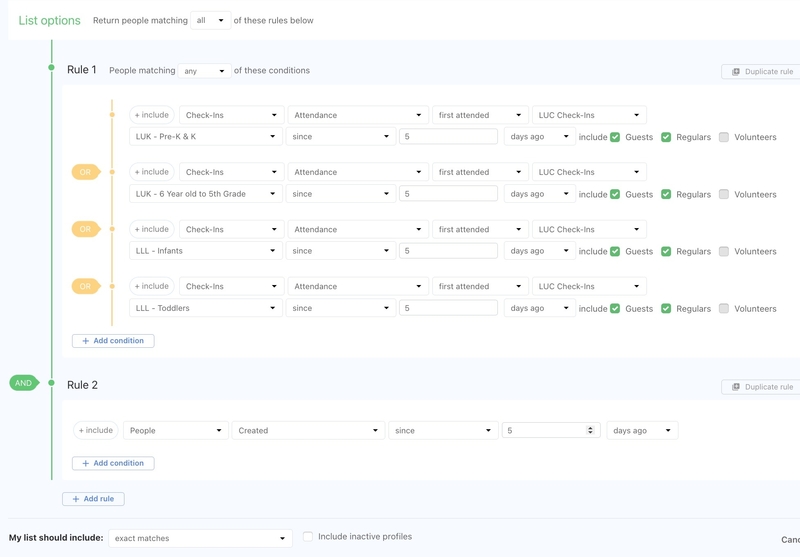Click Duplicate rule for Rule 2
800x557 pixels.
point(762,387)
